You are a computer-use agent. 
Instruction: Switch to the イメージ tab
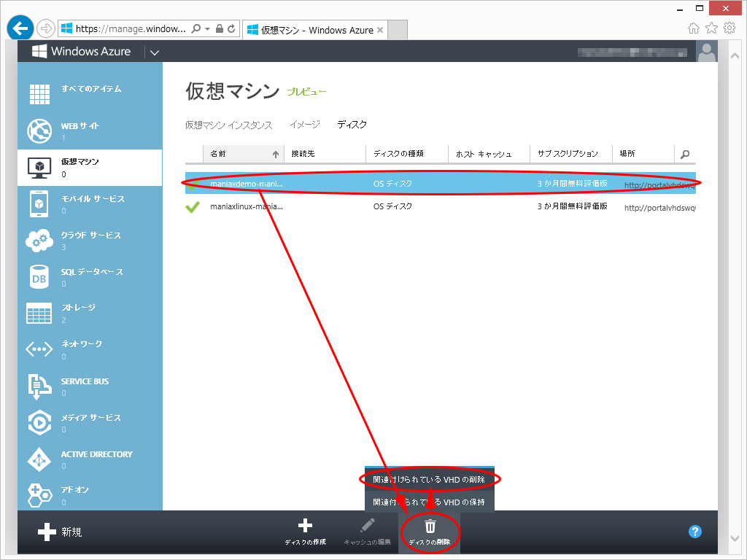tap(305, 125)
